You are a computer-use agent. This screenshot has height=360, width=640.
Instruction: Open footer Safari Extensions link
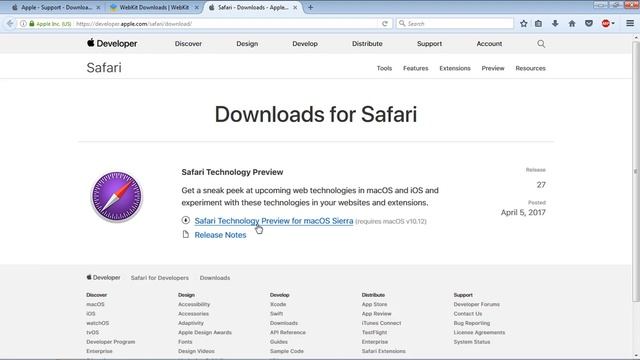point(384,351)
